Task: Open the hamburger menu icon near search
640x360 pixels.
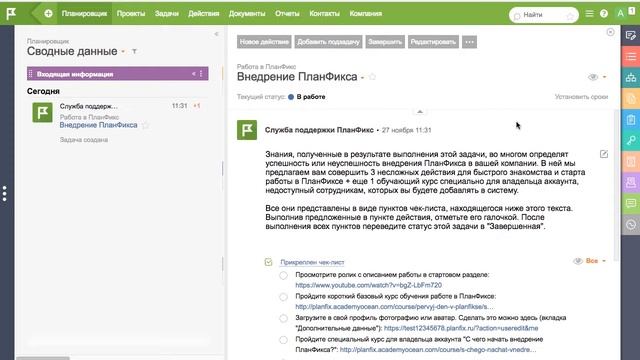Action: tap(589, 13)
